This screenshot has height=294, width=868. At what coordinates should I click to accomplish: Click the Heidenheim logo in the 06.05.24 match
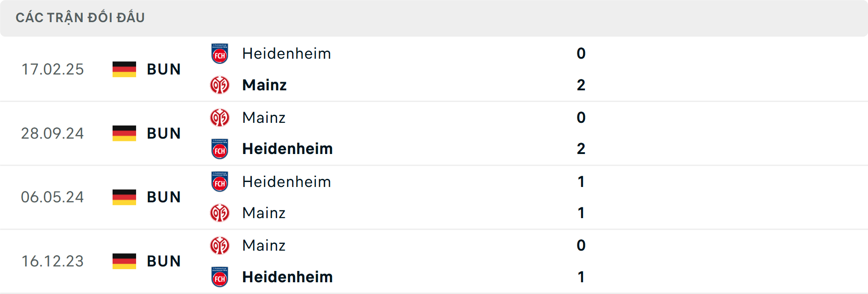click(x=220, y=182)
